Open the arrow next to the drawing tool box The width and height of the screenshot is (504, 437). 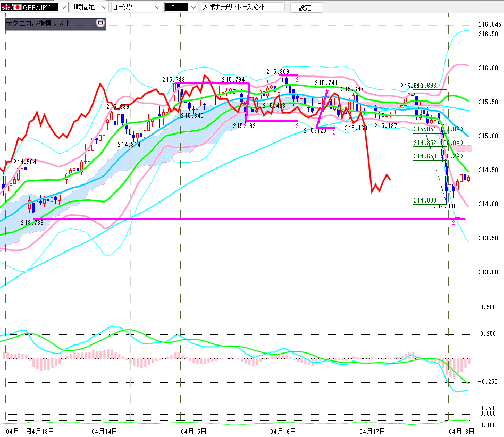[x=193, y=7]
